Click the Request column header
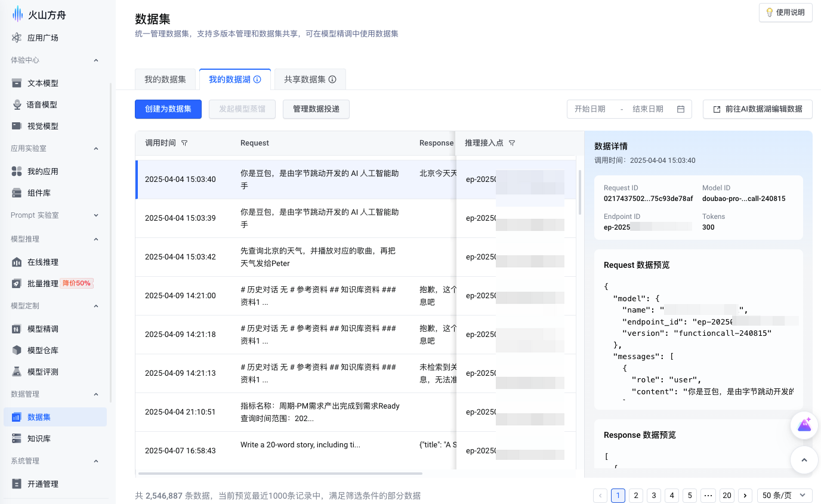Viewport: 821px width, 504px height. tap(255, 143)
